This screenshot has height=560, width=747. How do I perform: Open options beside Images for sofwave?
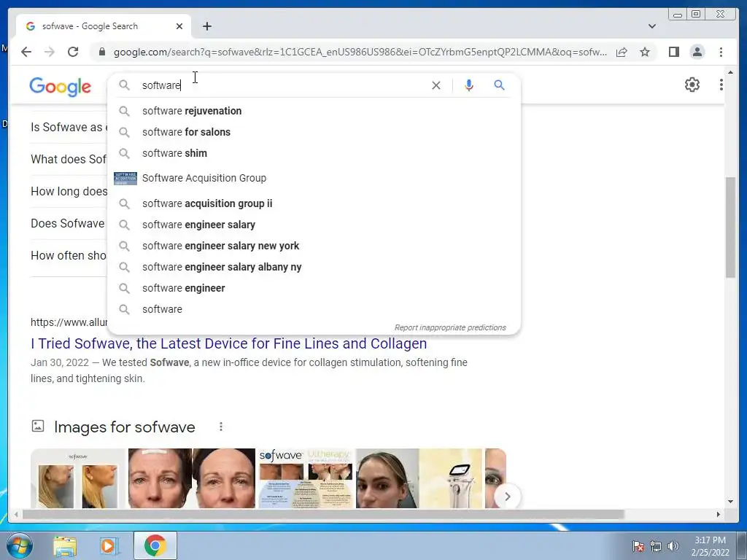coord(220,427)
